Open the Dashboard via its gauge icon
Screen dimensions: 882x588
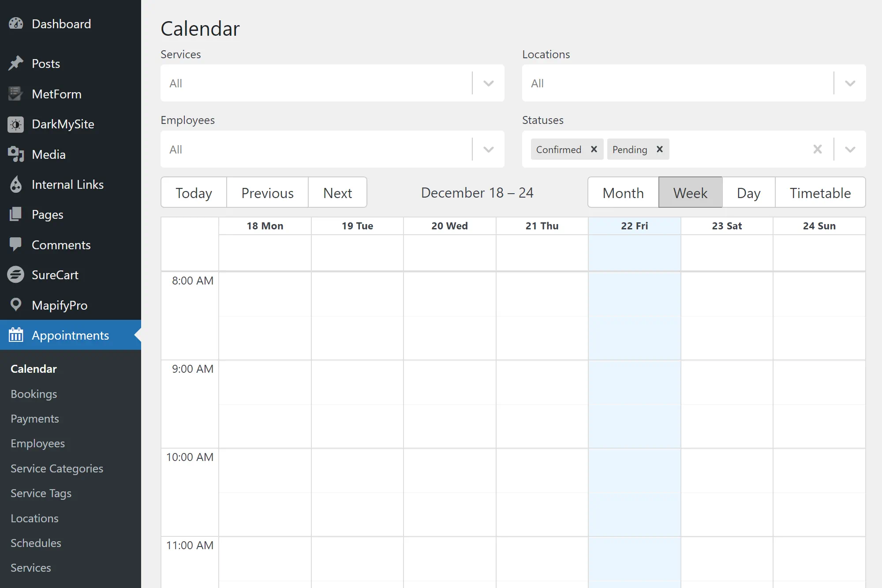[x=16, y=23]
